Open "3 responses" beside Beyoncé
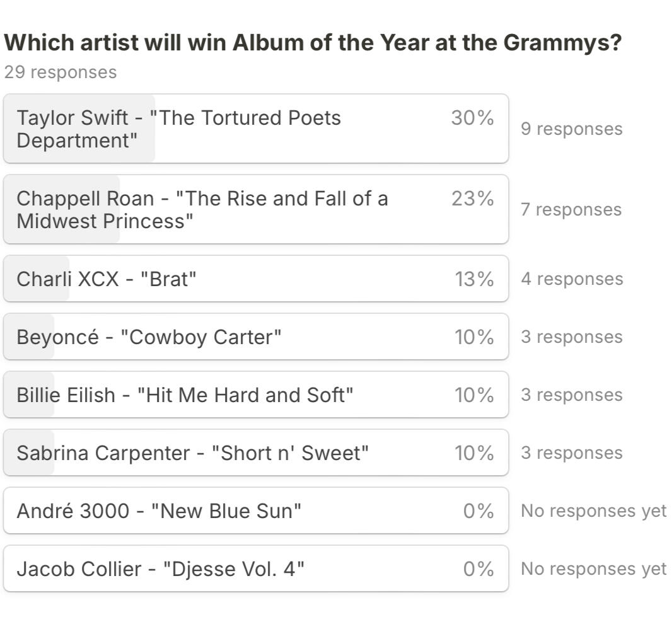 pos(571,337)
